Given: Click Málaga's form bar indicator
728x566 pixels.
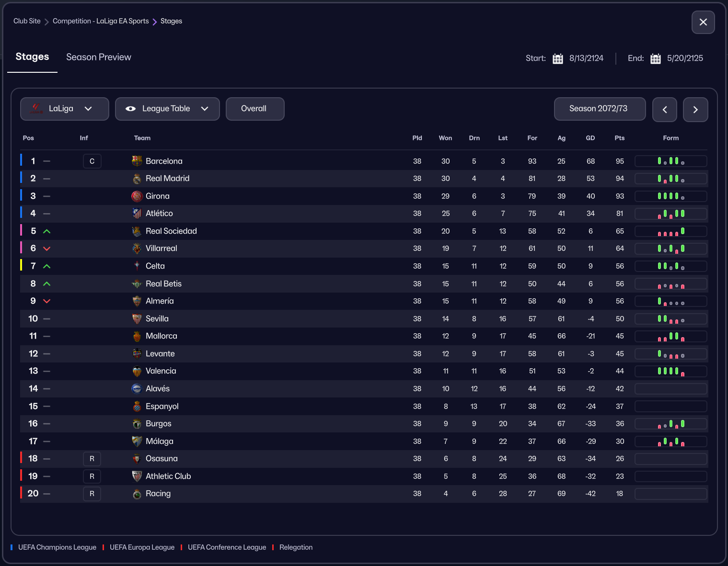Looking at the screenshot, I should [x=671, y=441].
